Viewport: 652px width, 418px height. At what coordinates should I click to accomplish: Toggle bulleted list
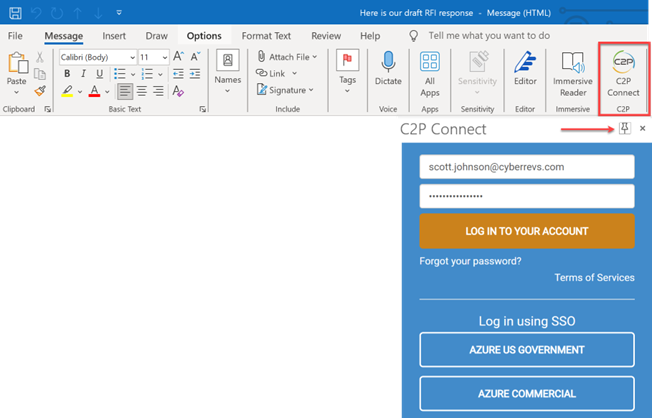[x=120, y=74]
